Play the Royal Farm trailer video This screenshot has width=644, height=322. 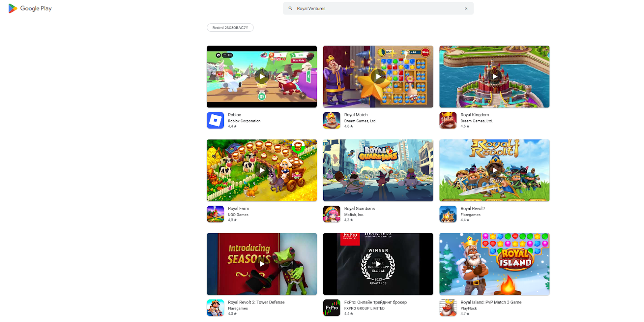[262, 170]
